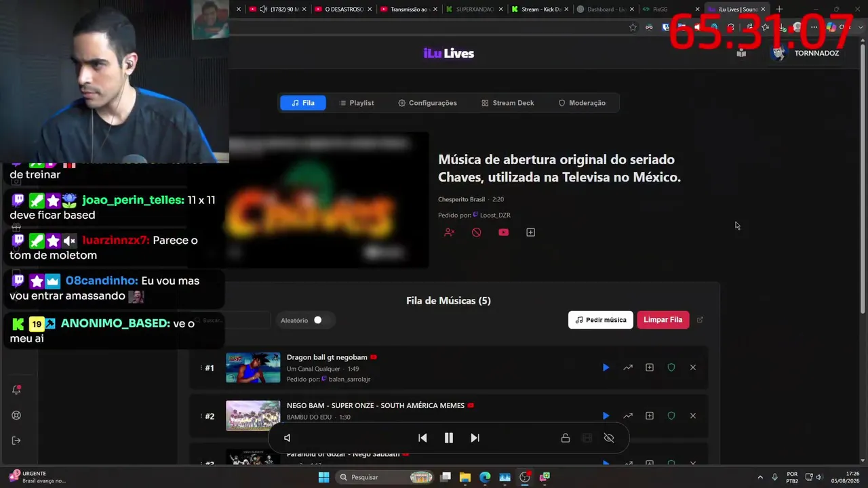Click the support lifebuoy icon in the sidebar
Screen dimensions: 868x488
(x=16, y=415)
